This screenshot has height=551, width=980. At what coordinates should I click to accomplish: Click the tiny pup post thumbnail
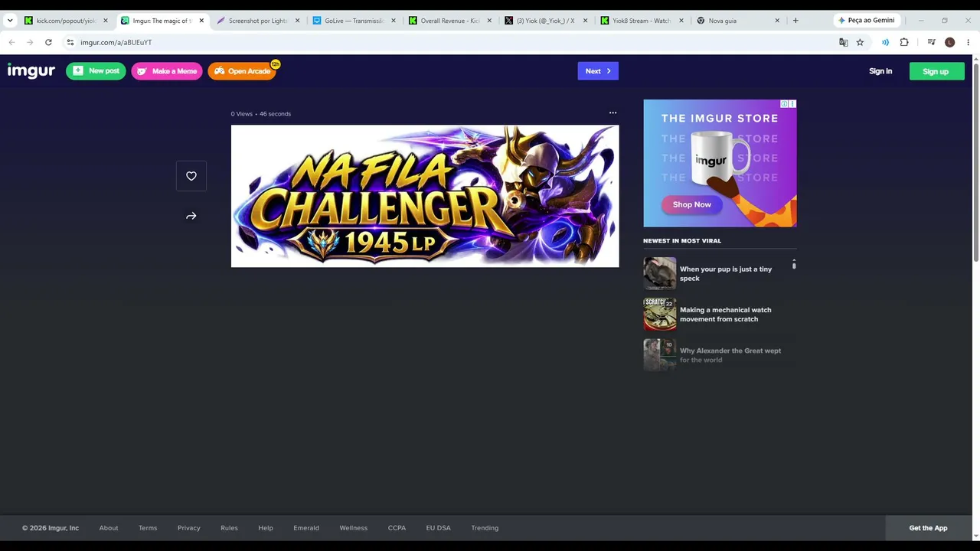click(x=660, y=273)
